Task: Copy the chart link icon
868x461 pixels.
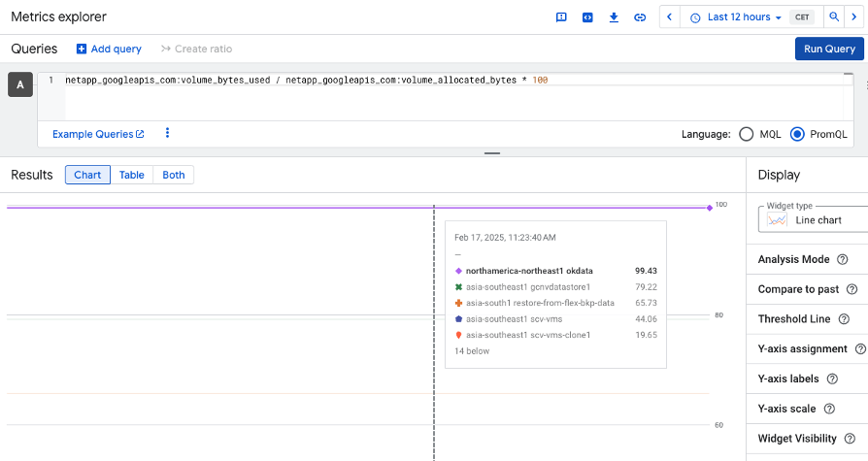Action: 640,17
